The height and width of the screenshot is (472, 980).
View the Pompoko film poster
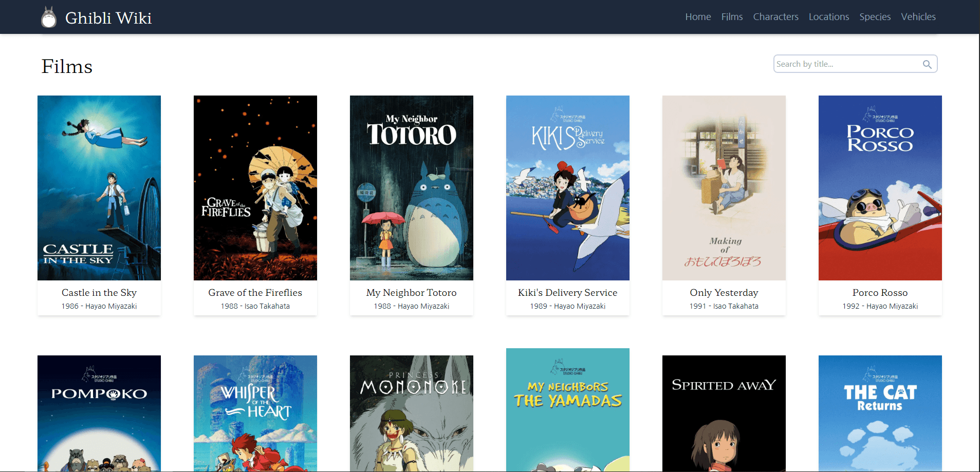(99, 413)
